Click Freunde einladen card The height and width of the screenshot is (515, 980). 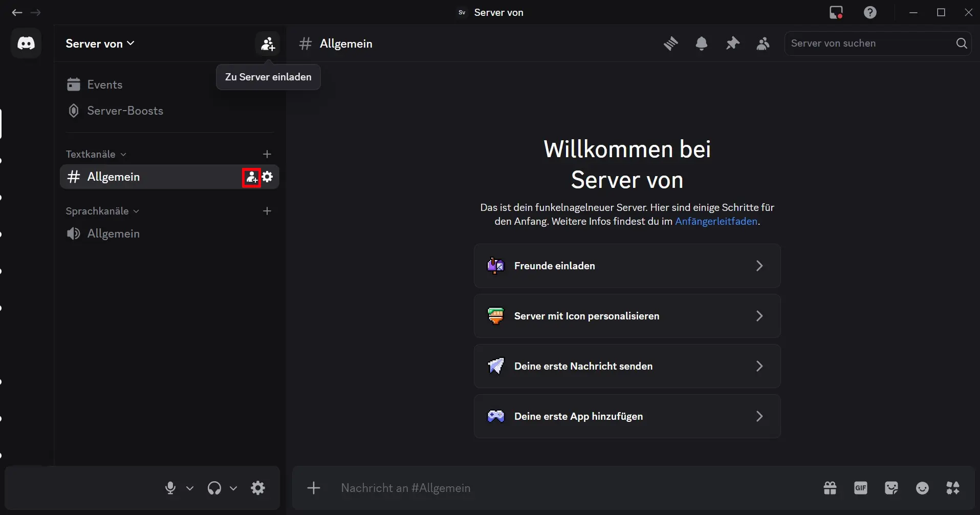[627, 266]
